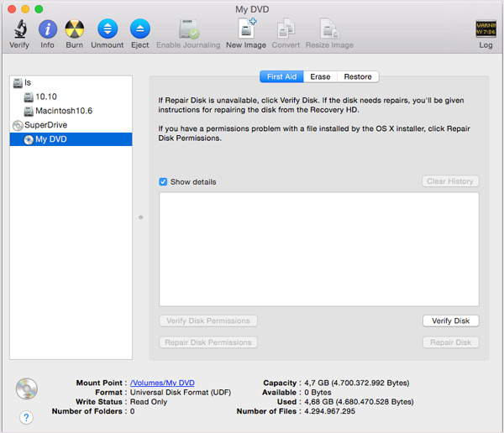504x433 pixels.
Task: Click the used value '4,68 GB (4.680.470.528 Bytes)'
Action: (359, 402)
